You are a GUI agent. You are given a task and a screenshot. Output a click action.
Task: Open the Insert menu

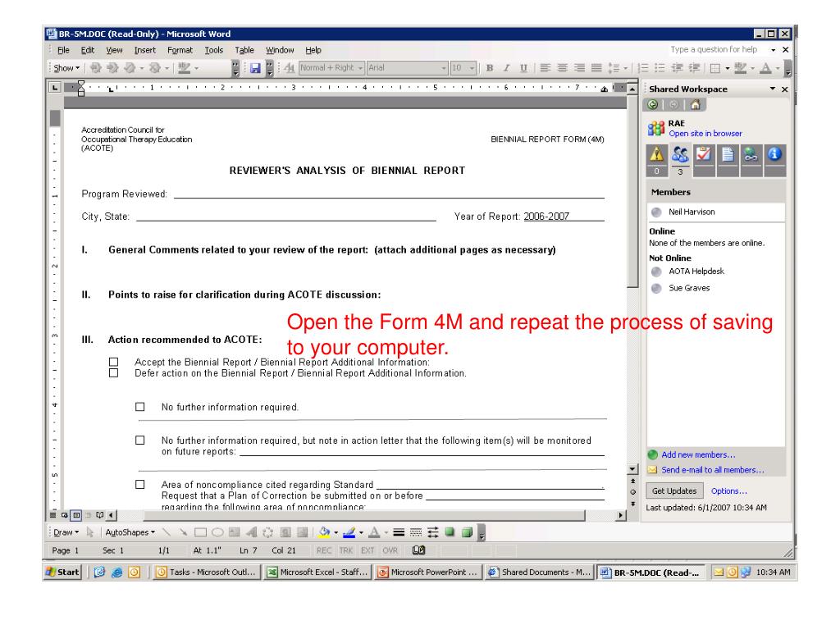pyautogui.click(x=144, y=50)
